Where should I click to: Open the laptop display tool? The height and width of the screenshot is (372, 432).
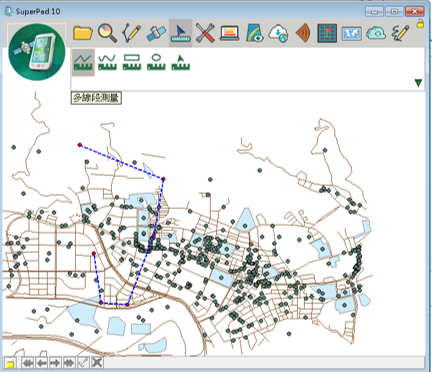(x=230, y=33)
